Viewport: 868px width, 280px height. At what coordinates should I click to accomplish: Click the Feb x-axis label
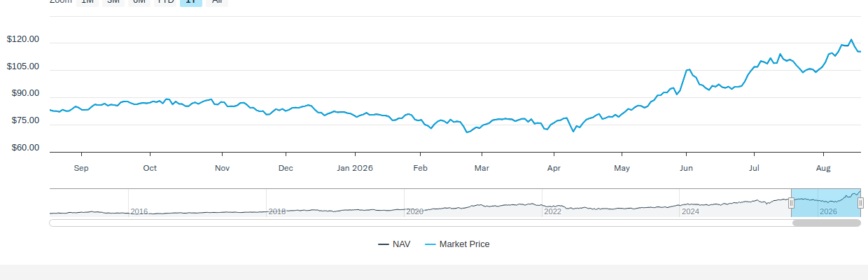pyautogui.click(x=420, y=168)
